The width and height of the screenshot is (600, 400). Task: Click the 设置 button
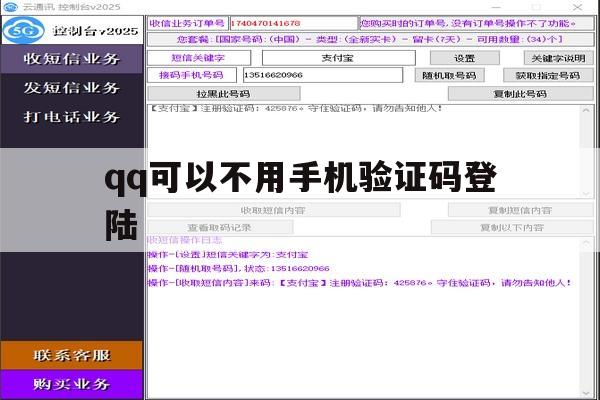pos(465,58)
